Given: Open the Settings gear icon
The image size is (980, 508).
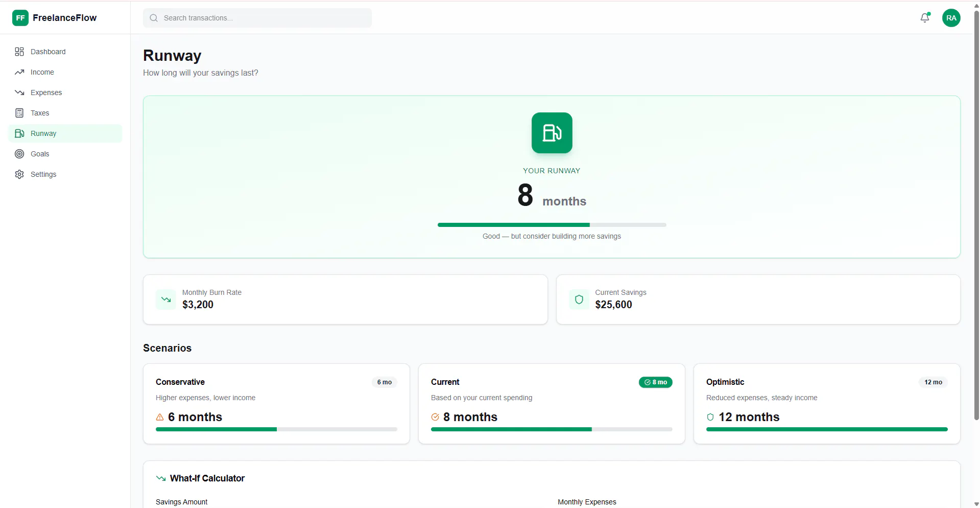Looking at the screenshot, I should (x=19, y=174).
